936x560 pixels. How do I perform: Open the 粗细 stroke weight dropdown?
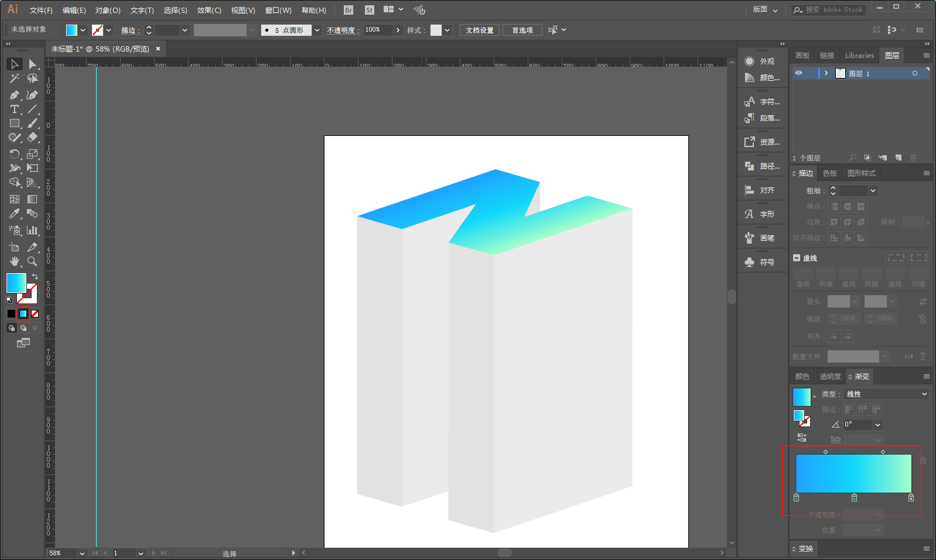tap(873, 191)
